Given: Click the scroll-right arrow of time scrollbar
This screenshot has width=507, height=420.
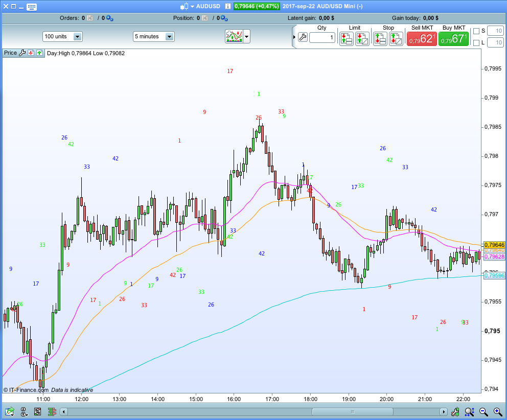Looking at the screenshot, I should (x=443, y=412).
